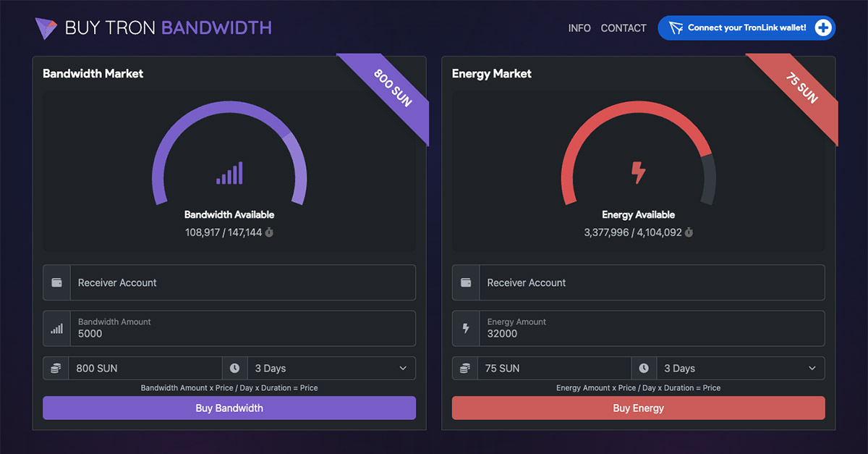Connect your TronLink wallet
Image resolution: width=868 pixels, height=454 pixels.
click(x=746, y=28)
